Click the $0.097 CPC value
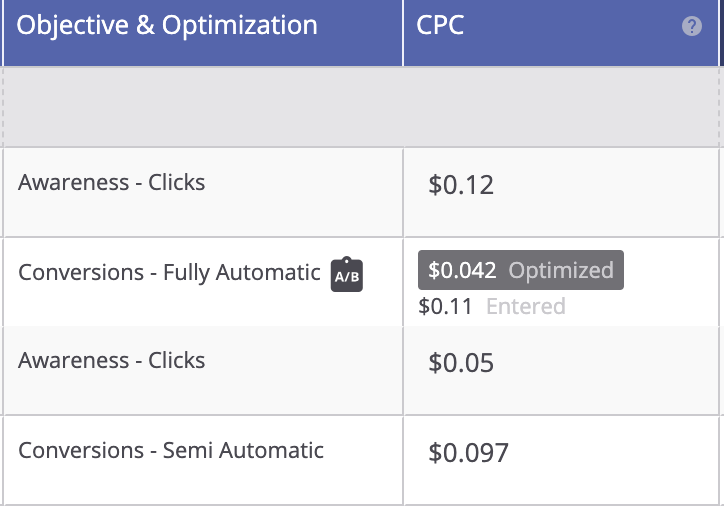 (468, 453)
